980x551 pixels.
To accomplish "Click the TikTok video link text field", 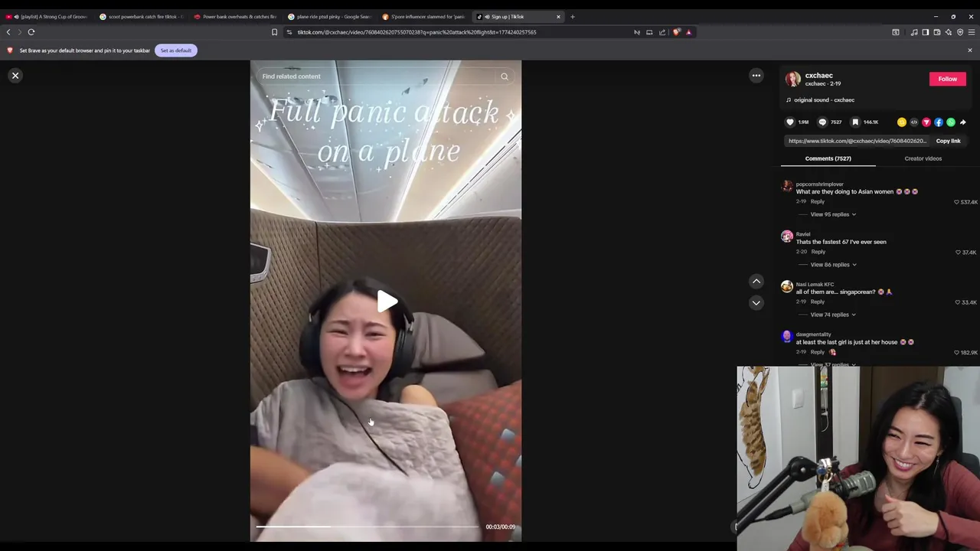I will tap(857, 141).
